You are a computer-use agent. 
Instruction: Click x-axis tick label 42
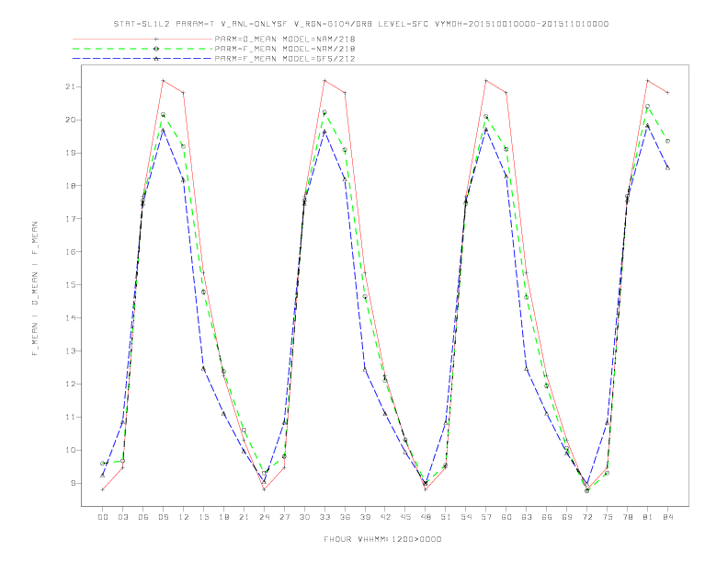385,517
